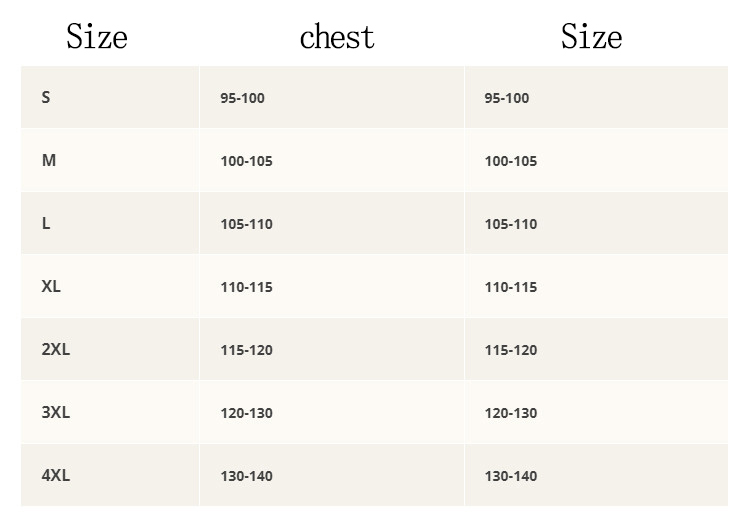
Task: Select the M size row label
Action: pyautogui.click(x=49, y=160)
